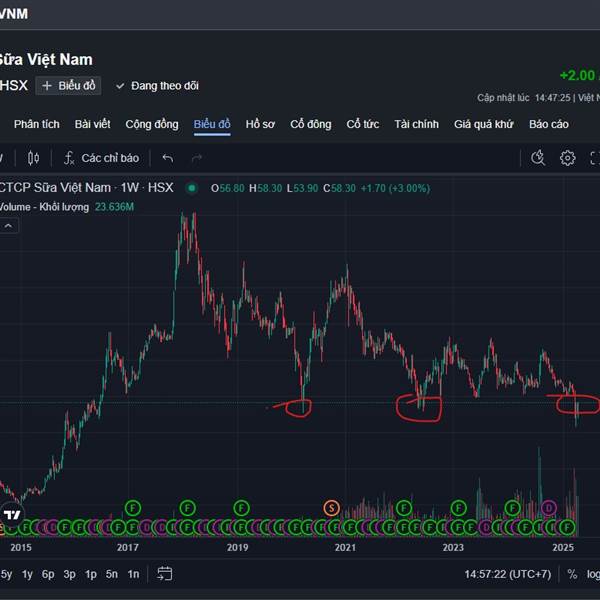
Task: Click the purple D dividend marker near 2025
Action: [x=549, y=508]
